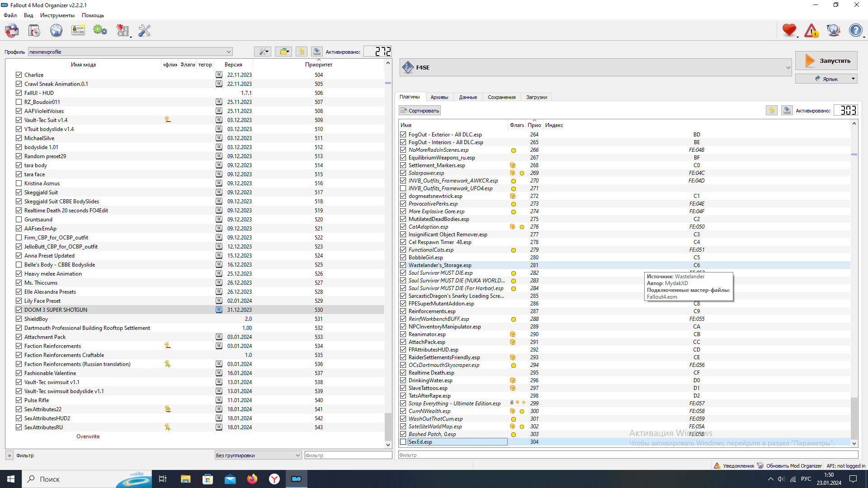Screen dimensions: 868x488
Task: Click the Сортировать sort button
Action: coord(420,111)
